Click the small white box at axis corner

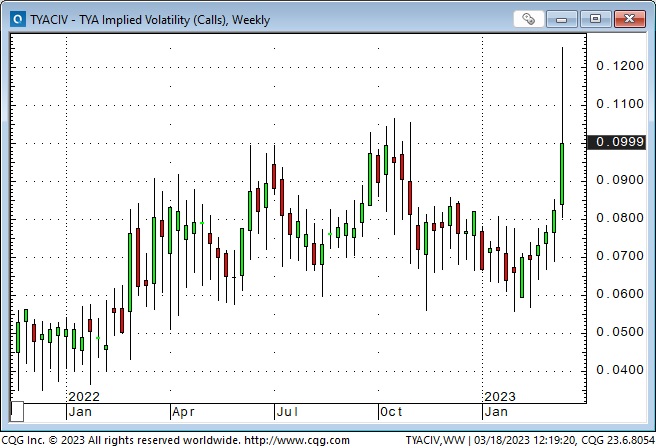coord(17,412)
